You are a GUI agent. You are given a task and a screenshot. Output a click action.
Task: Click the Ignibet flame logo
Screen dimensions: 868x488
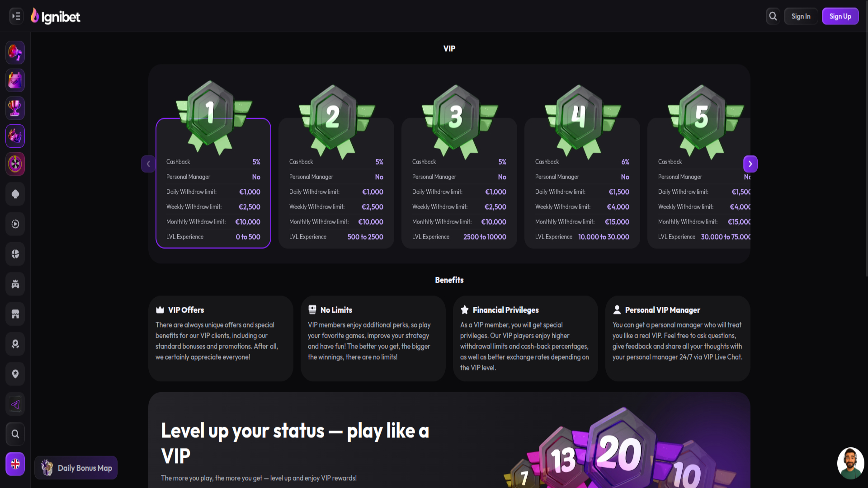[55, 17]
